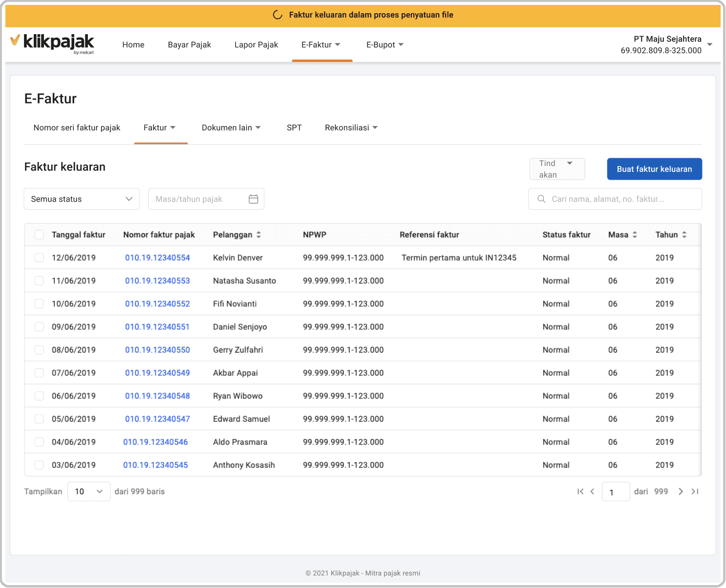Click the loading spinner in the yellow banner
The height and width of the screenshot is (588, 726).
tap(277, 15)
